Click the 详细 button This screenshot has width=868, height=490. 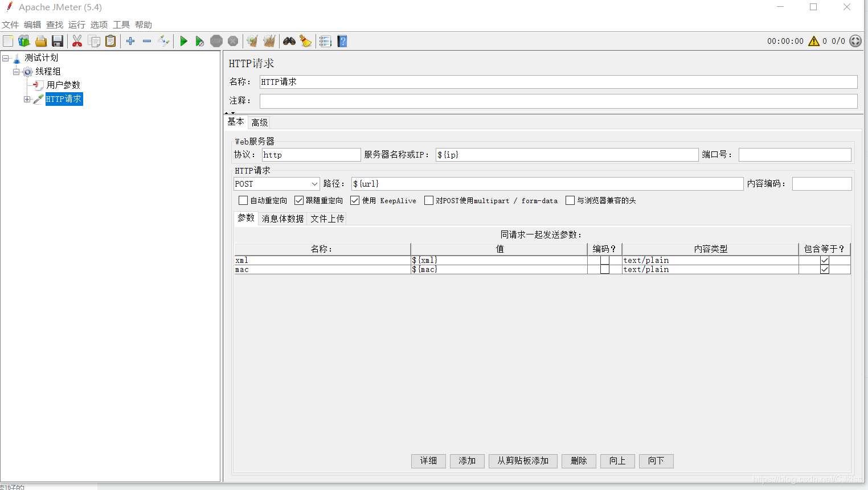point(428,461)
